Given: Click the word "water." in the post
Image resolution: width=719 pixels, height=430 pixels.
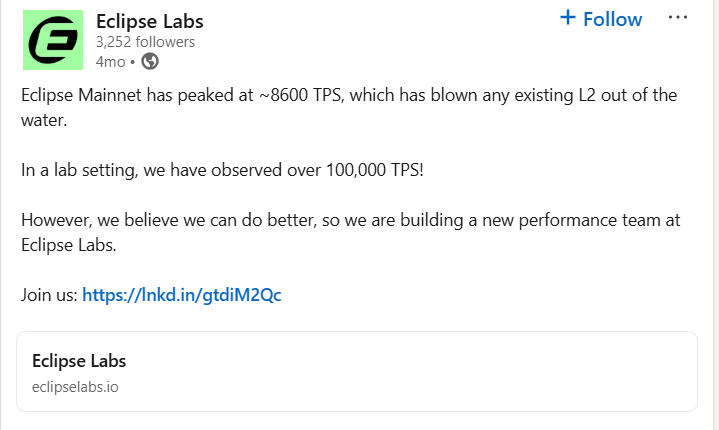Looking at the screenshot, I should point(44,120).
